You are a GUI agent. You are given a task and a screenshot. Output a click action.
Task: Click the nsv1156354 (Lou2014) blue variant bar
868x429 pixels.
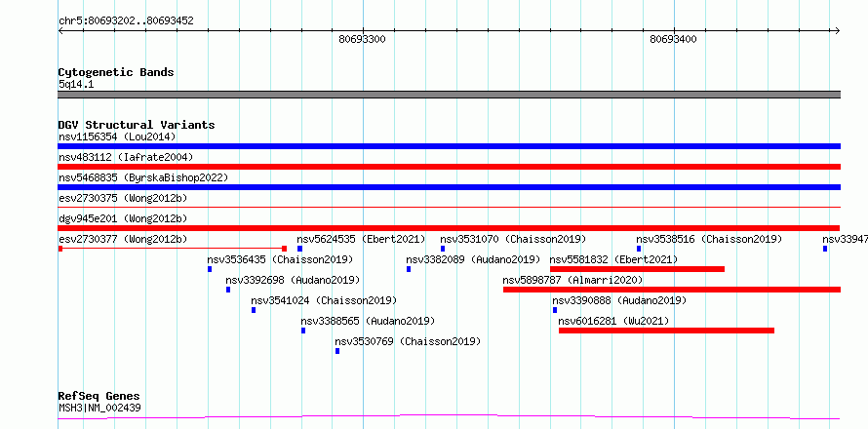point(449,146)
